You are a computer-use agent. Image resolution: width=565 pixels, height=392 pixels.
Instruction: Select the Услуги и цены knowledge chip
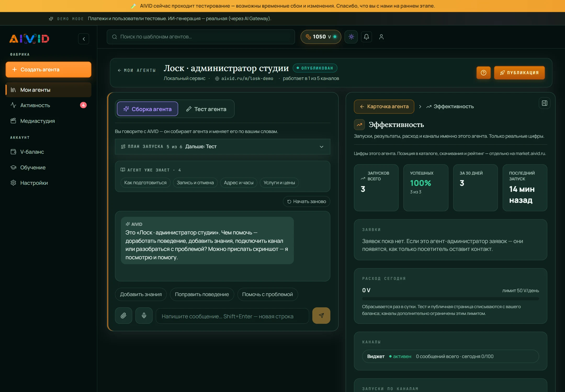click(x=279, y=183)
